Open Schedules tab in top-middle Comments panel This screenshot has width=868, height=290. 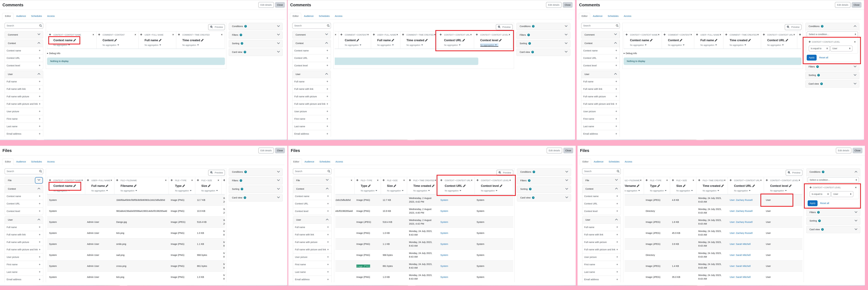click(x=324, y=16)
